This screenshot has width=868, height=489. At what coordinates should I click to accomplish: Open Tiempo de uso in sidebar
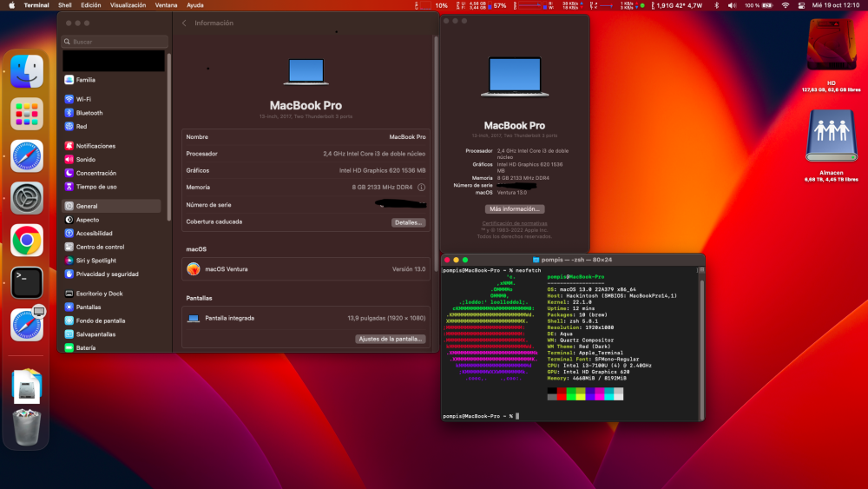click(111, 187)
